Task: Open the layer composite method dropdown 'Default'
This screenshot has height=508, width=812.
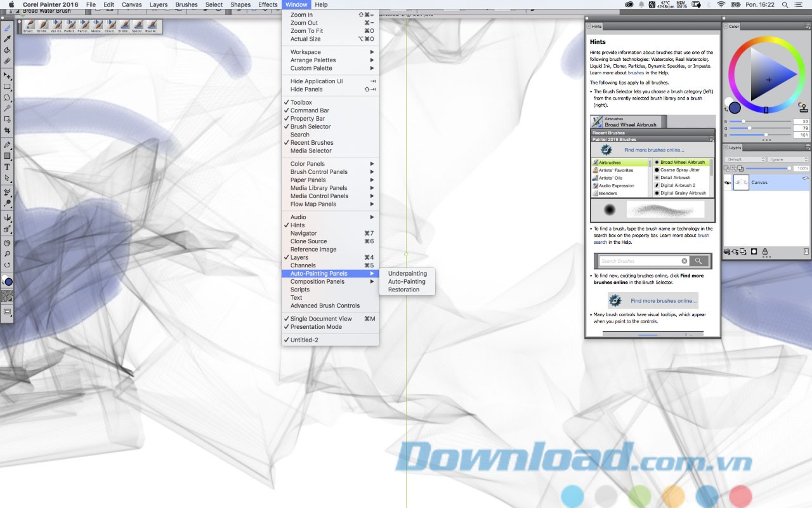Action: tap(744, 159)
